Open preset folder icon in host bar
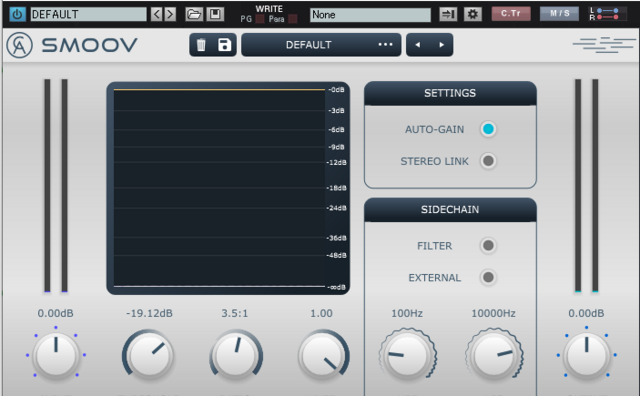The height and width of the screenshot is (396, 640). (194, 14)
